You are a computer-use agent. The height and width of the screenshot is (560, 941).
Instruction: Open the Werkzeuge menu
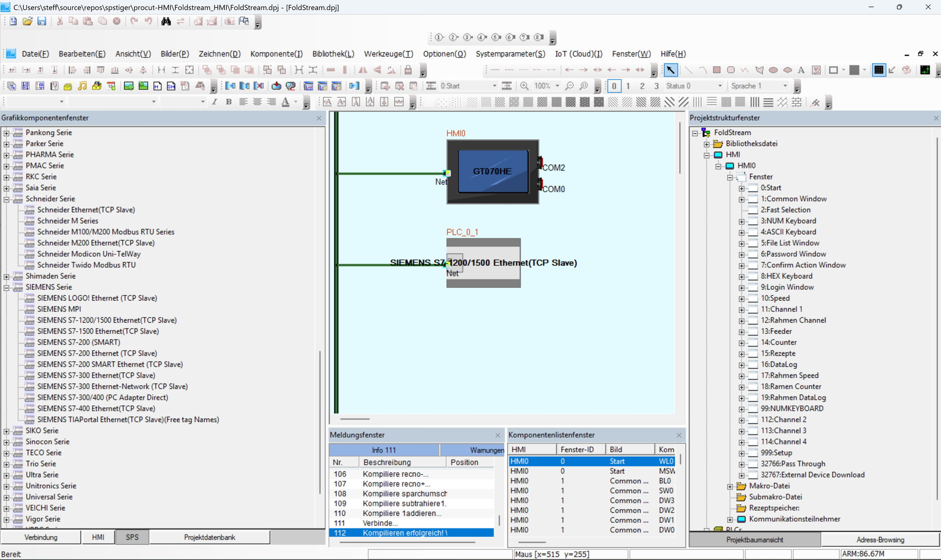pos(388,54)
